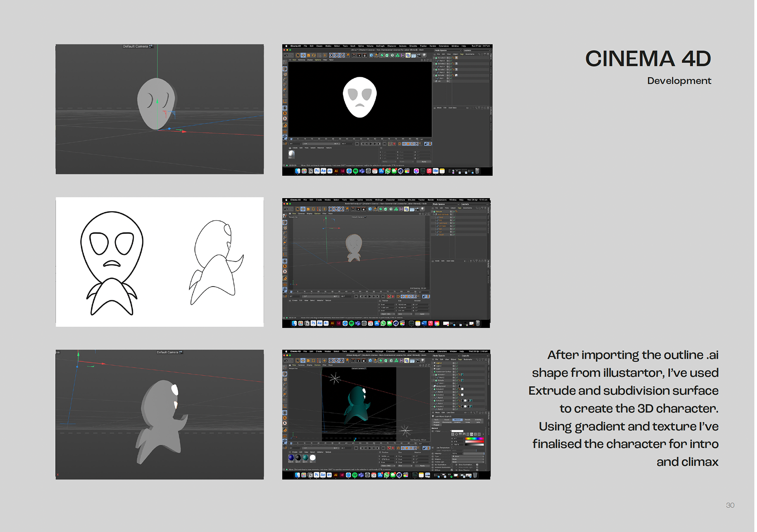Collapse the Color section arrow in attributes
Image resolution: width=757 pixels, height=532 pixels.
[x=435, y=431]
